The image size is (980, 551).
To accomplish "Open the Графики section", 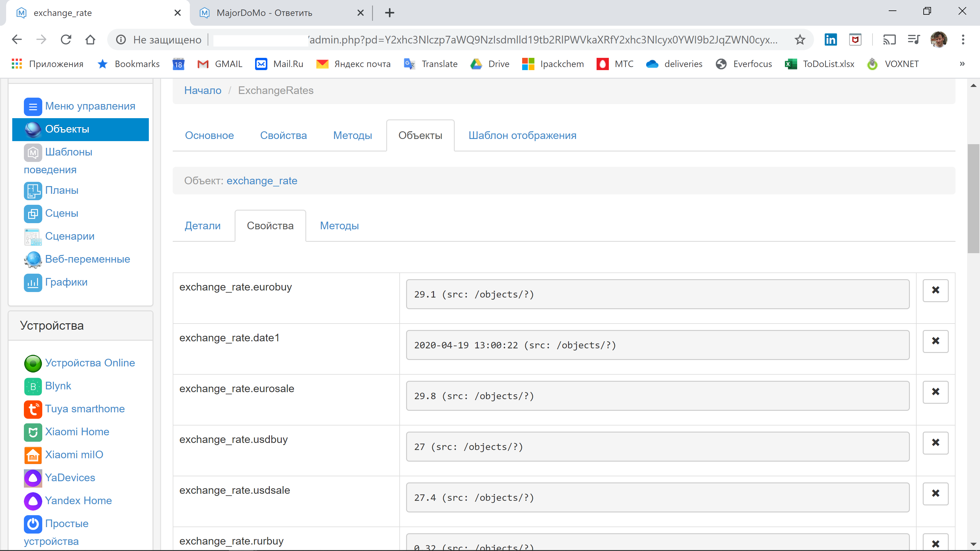I will [x=66, y=282].
